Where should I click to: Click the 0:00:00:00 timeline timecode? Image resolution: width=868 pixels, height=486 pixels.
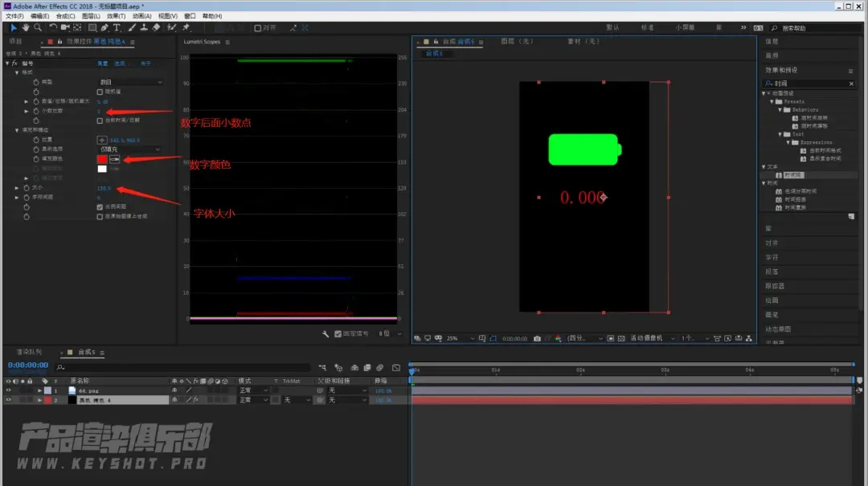pyautogui.click(x=27, y=366)
